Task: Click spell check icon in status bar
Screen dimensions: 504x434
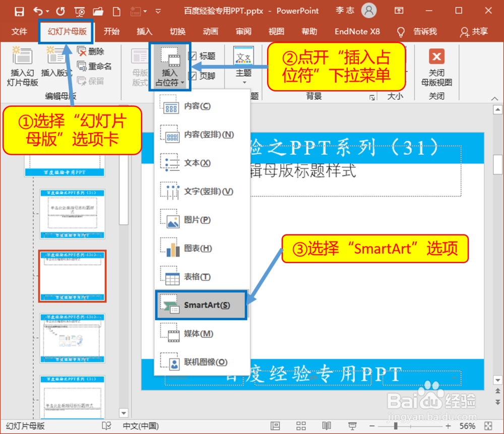Action: coord(106,426)
